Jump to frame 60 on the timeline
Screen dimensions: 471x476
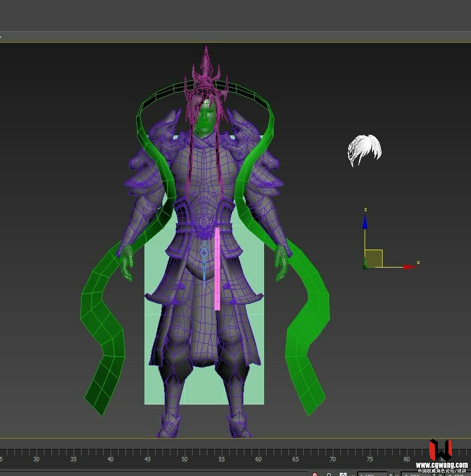pyautogui.click(x=258, y=459)
